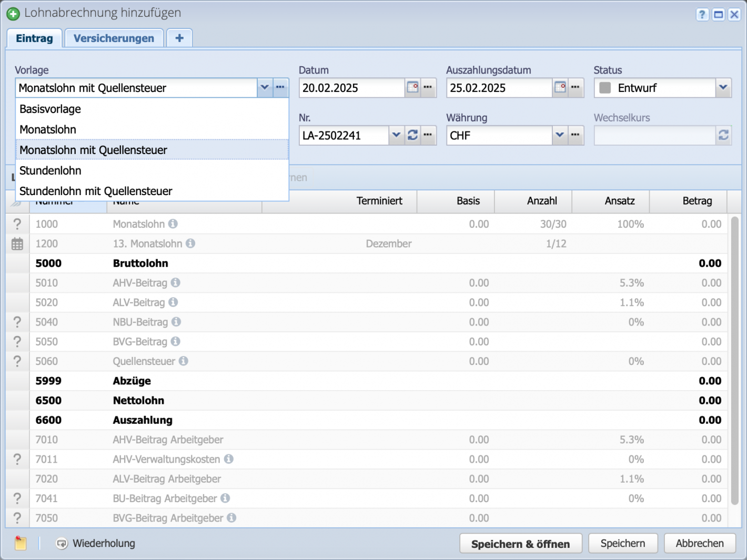Click the Abbrechen button
Viewport: 747px width, 560px height.
point(700,543)
